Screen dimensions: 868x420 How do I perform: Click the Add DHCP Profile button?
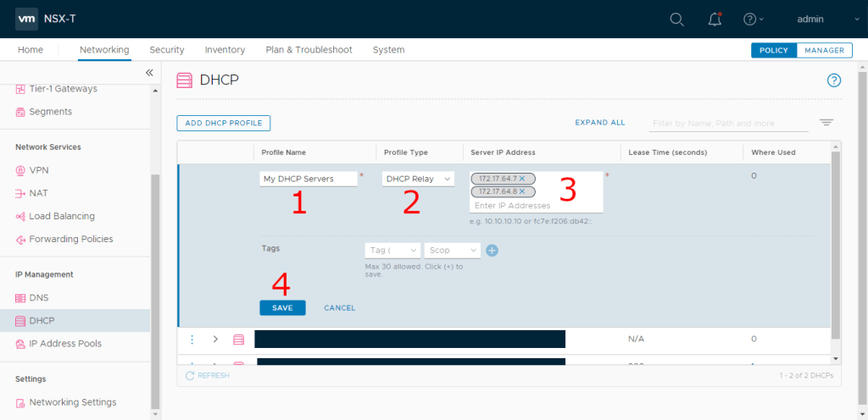tap(223, 123)
